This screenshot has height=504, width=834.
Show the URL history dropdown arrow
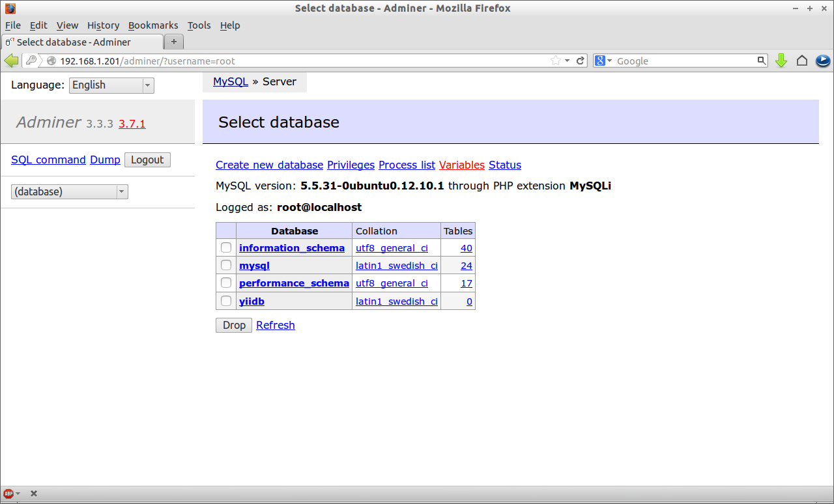coord(567,61)
